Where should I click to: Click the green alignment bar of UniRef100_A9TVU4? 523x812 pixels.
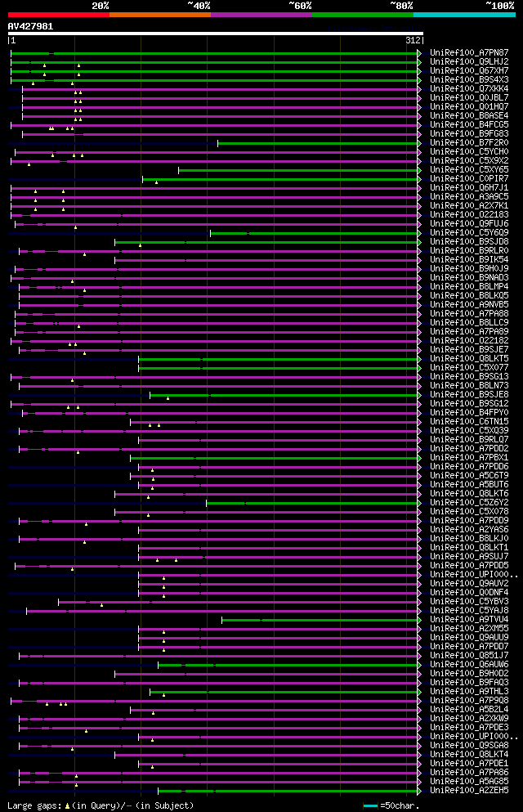[320, 621]
